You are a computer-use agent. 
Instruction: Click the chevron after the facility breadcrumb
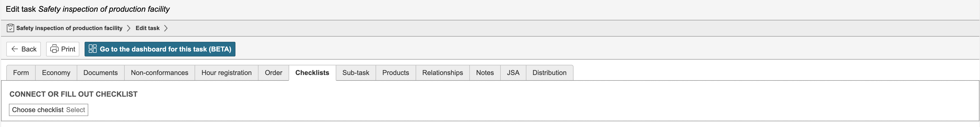[129, 28]
